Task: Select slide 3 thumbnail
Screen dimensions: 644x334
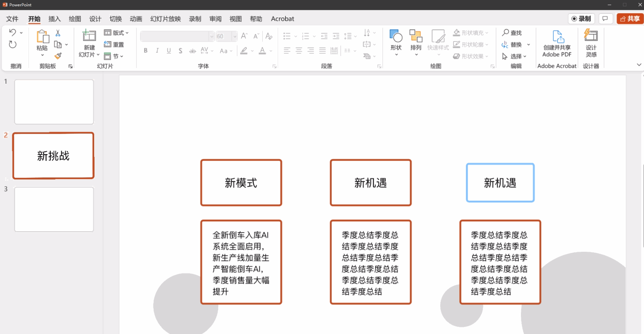Action: pos(54,209)
